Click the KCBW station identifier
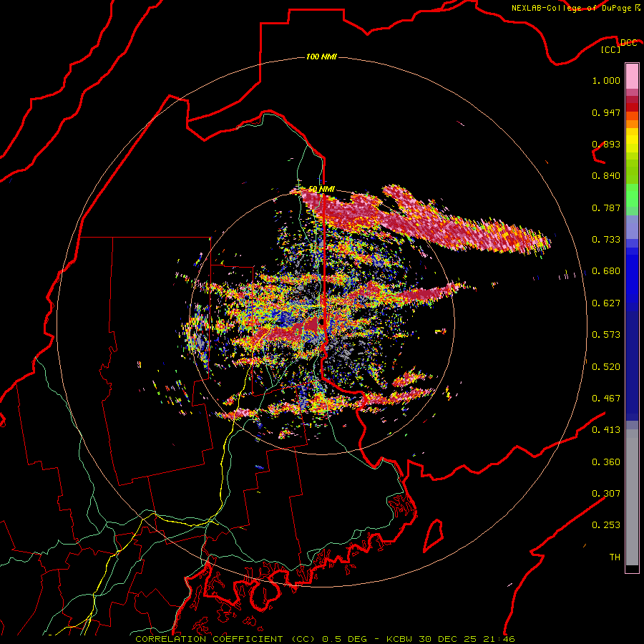Screen dimensions: 644x644 401,639
